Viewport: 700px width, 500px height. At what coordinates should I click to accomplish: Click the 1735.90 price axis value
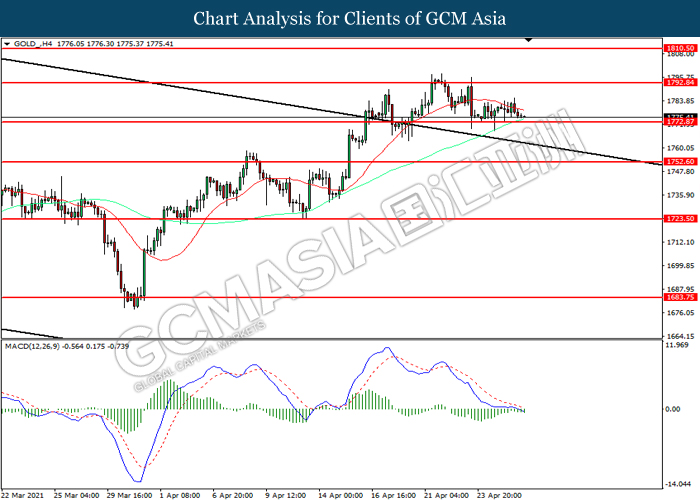coord(680,195)
